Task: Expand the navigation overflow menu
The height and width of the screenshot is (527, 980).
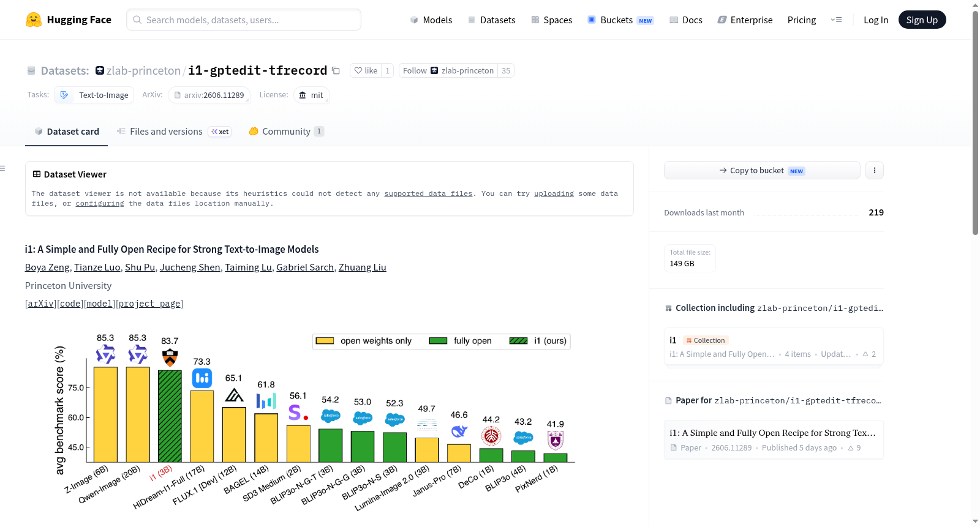Action: click(836, 20)
